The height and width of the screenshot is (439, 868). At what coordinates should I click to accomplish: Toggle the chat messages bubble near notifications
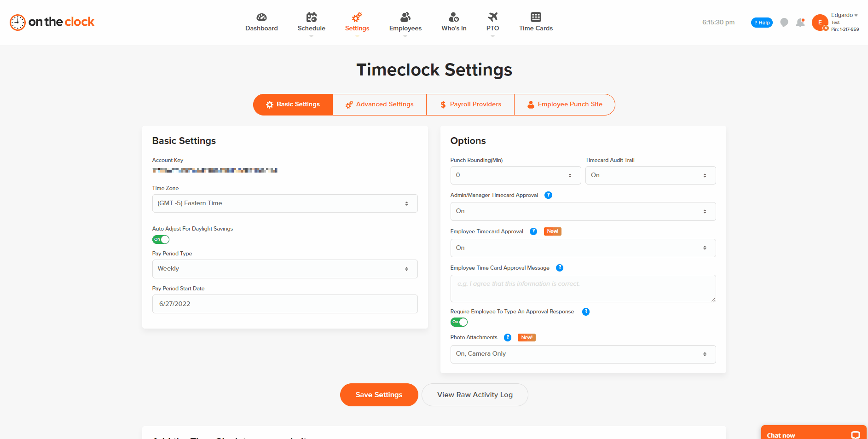pyautogui.click(x=784, y=22)
